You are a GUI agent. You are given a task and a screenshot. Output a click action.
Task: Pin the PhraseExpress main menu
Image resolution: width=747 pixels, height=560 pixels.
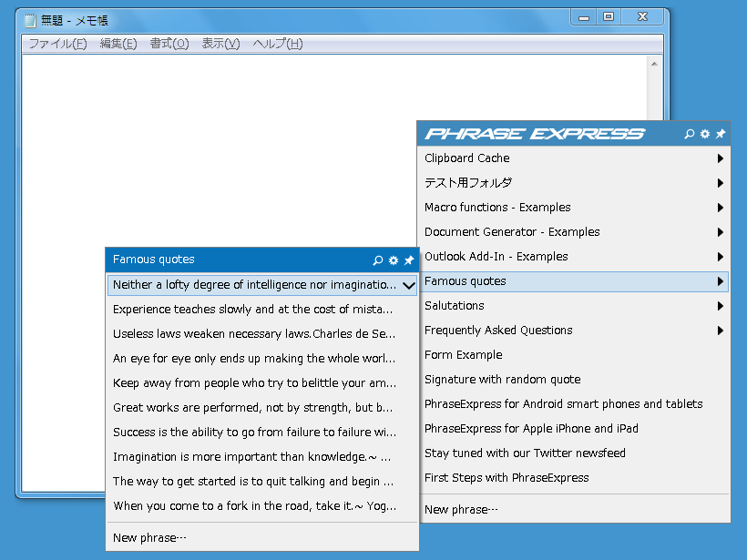coord(721,134)
